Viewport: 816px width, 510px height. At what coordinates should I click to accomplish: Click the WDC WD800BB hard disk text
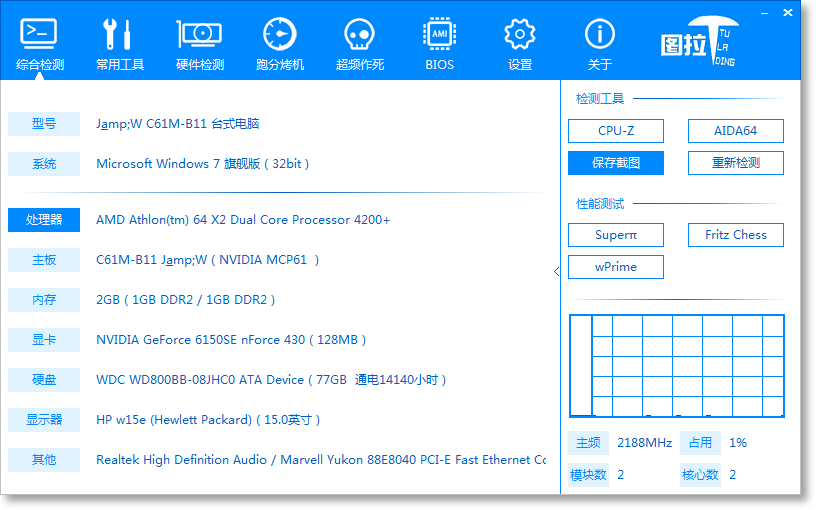pyautogui.click(x=271, y=380)
